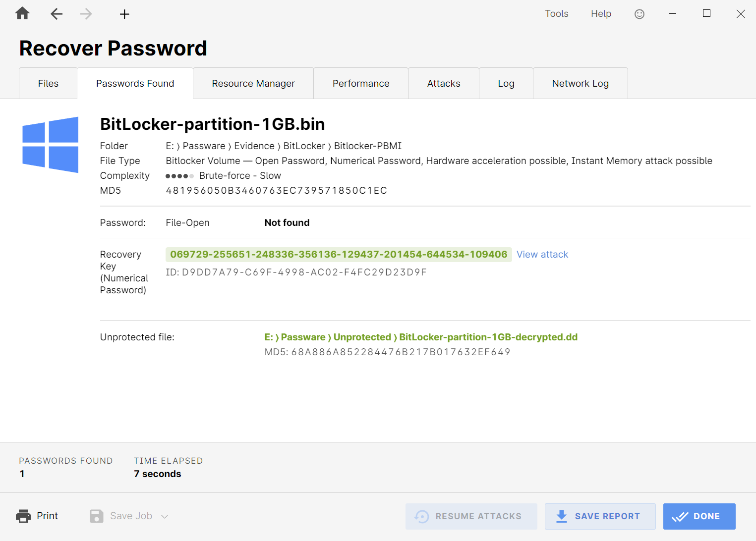Navigate forward with the right arrow
Image resolution: width=756 pixels, height=541 pixels.
[x=86, y=14]
